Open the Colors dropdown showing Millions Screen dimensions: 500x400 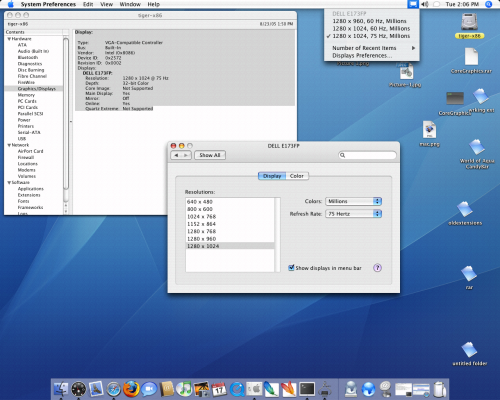tap(353, 201)
